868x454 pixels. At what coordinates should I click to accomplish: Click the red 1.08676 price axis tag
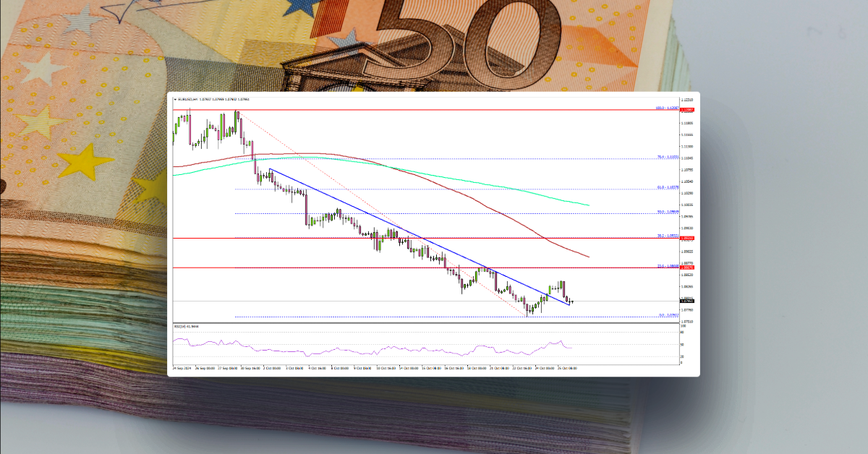(x=686, y=267)
